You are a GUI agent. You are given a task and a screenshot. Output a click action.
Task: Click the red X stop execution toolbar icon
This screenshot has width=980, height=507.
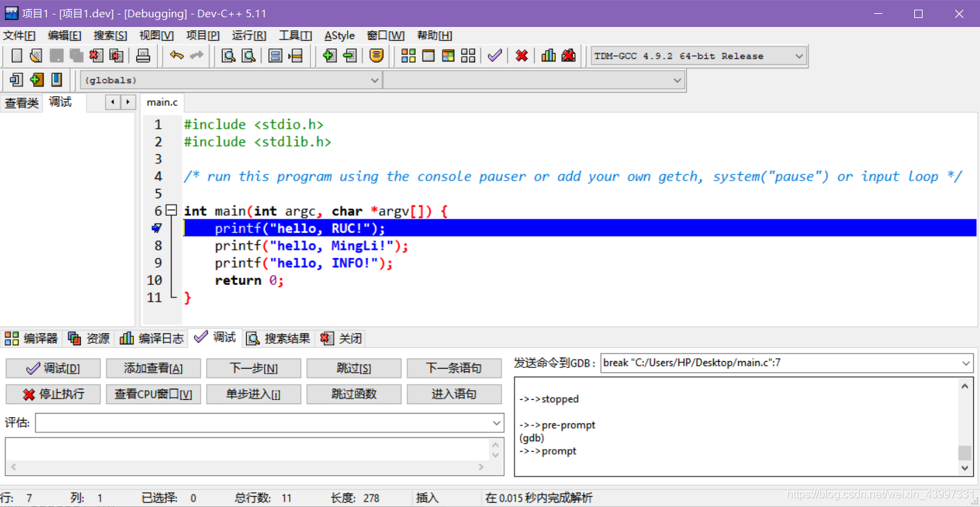click(x=522, y=56)
